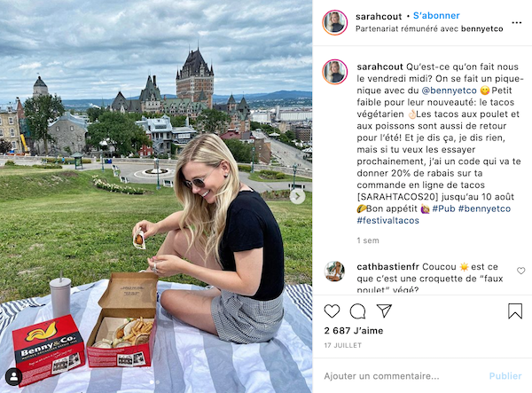Viewport: 532px width, 393px height.
Task: Click sarahcout avatar beside the caption
Action: [335, 72]
